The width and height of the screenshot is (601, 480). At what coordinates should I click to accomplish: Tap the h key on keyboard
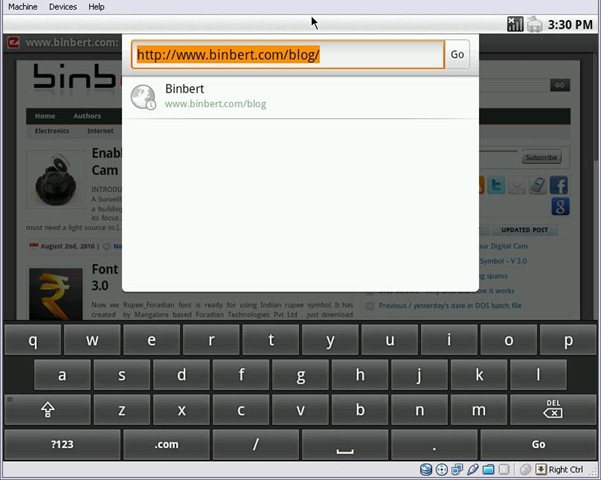tap(360, 375)
